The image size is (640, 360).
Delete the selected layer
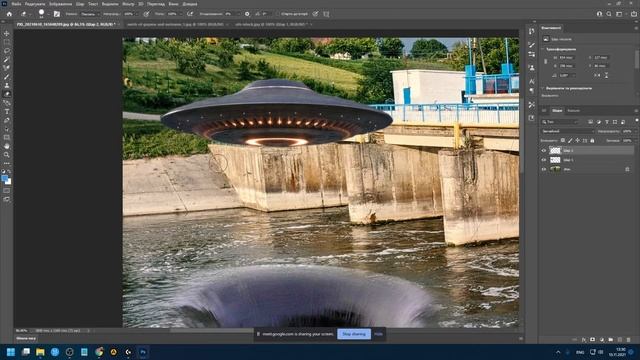629,340
